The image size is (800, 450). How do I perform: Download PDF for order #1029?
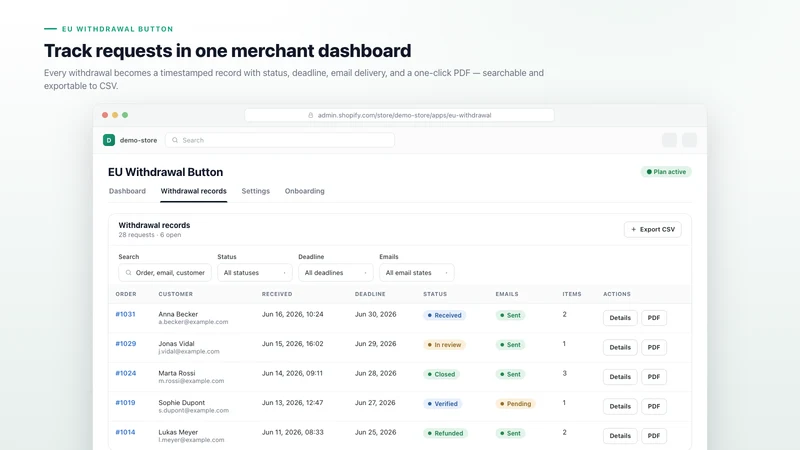pyautogui.click(x=654, y=347)
